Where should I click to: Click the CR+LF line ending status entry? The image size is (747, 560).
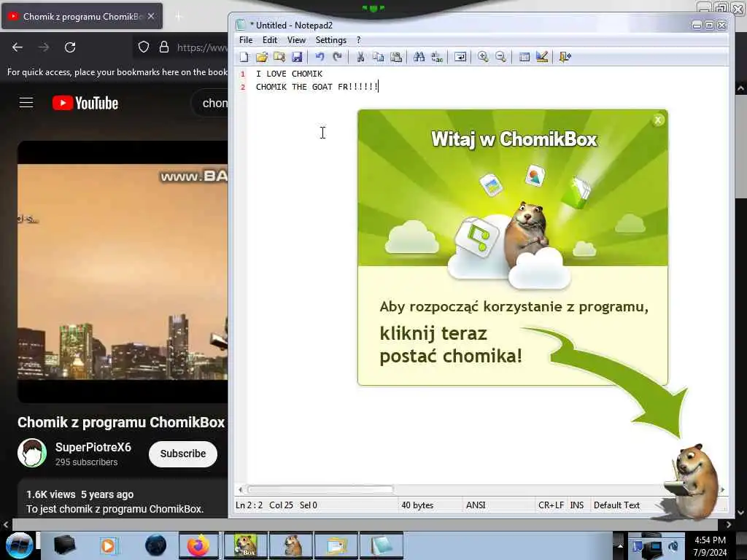point(551,505)
